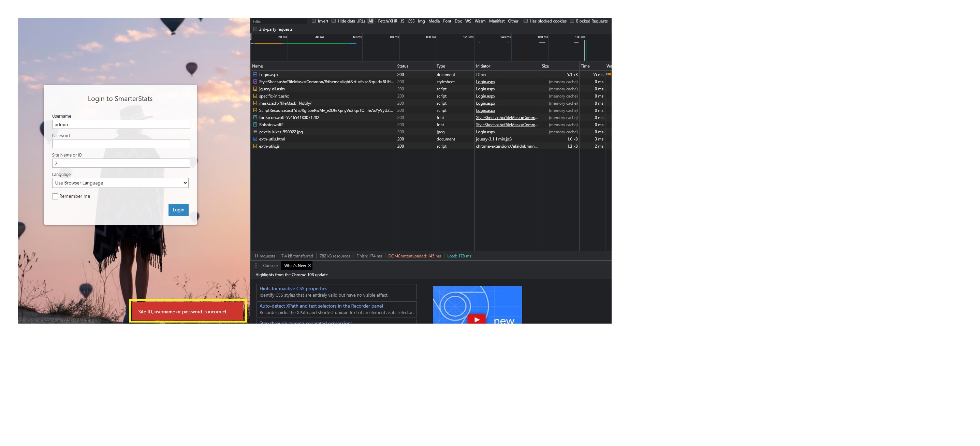Play the Chrome update YouTube video thumbnail
Image resolution: width=980 pixels, height=446 pixels.
click(477, 319)
